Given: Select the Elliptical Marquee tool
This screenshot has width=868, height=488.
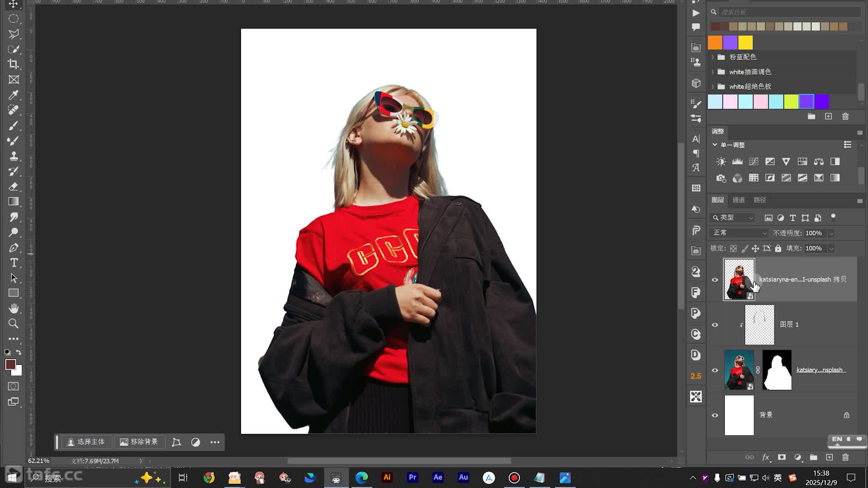Looking at the screenshot, I should pos(14,19).
